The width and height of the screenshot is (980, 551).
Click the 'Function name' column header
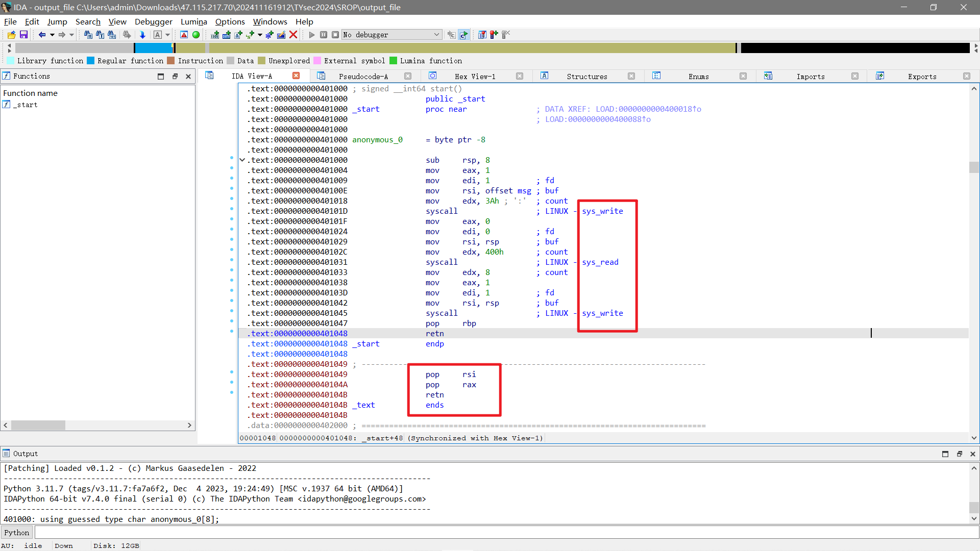pyautogui.click(x=30, y=93)
